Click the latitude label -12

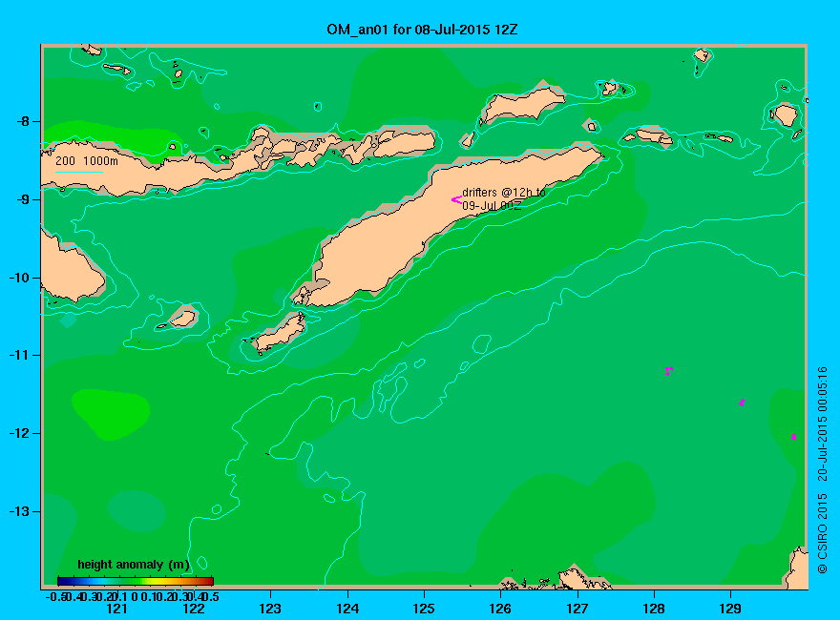click(x=20, y=433)
